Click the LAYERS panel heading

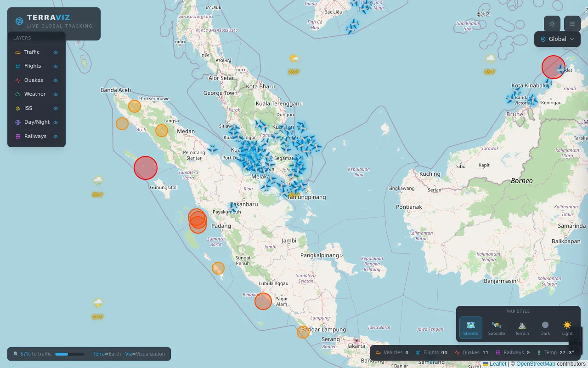pos(22,38)
